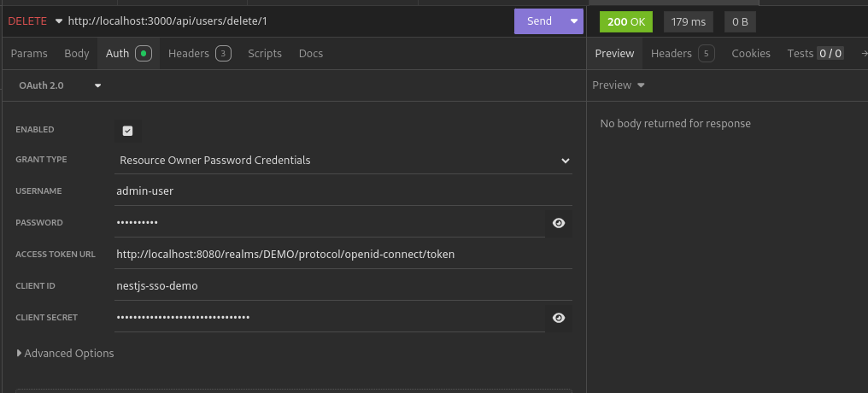Select the Auth tab
The image size is (868, 393).
click(x=128, y=54)
